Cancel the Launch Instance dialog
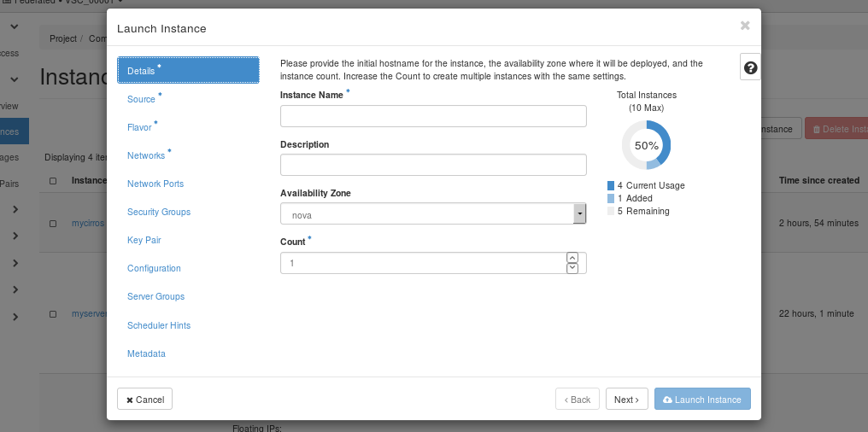 tap(145, 400)
